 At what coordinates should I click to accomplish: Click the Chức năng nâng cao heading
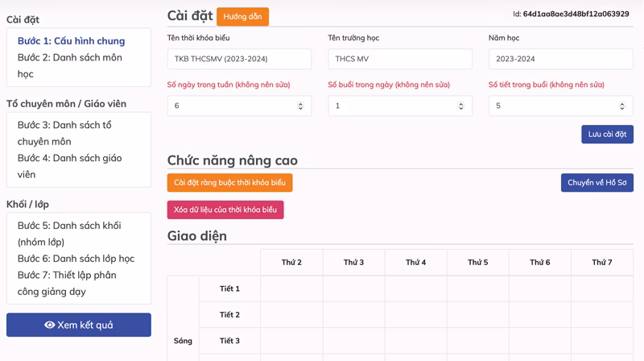coord(232,160)
